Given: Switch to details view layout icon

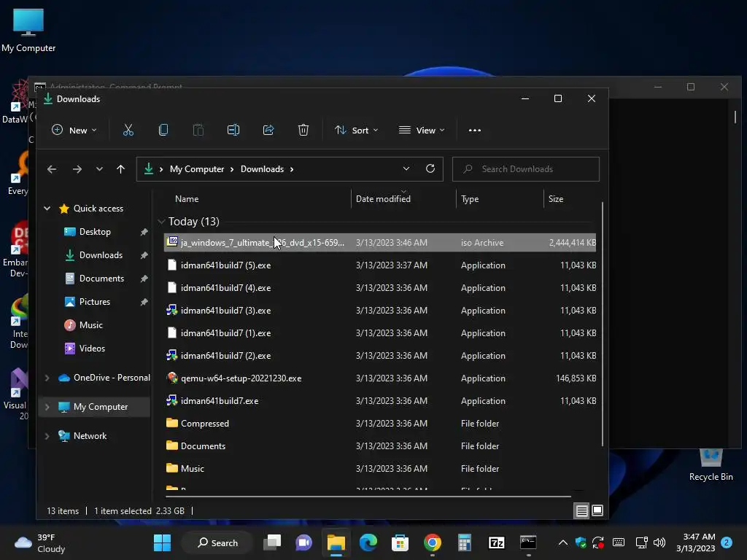Looking at the screenshot, I should 581,511.
